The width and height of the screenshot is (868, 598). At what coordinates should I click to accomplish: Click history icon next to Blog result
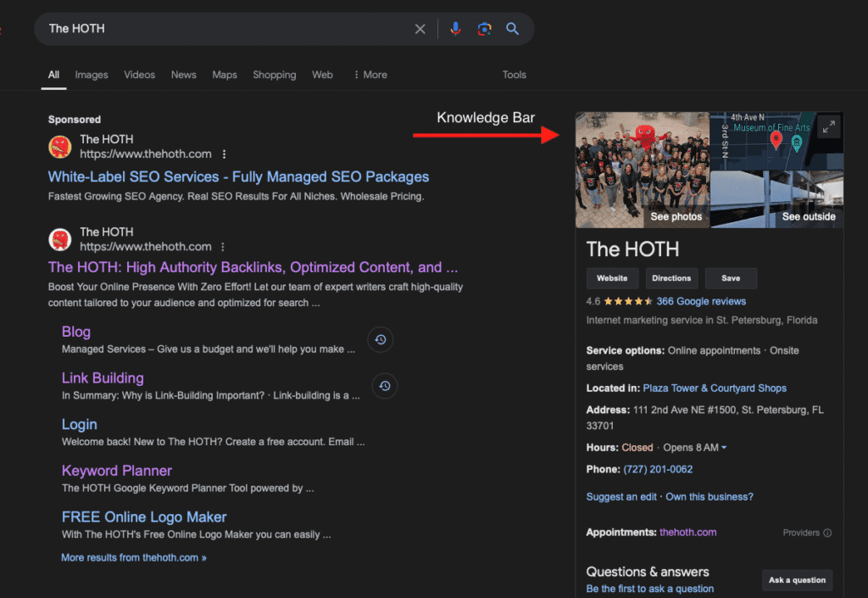(381, 340)
